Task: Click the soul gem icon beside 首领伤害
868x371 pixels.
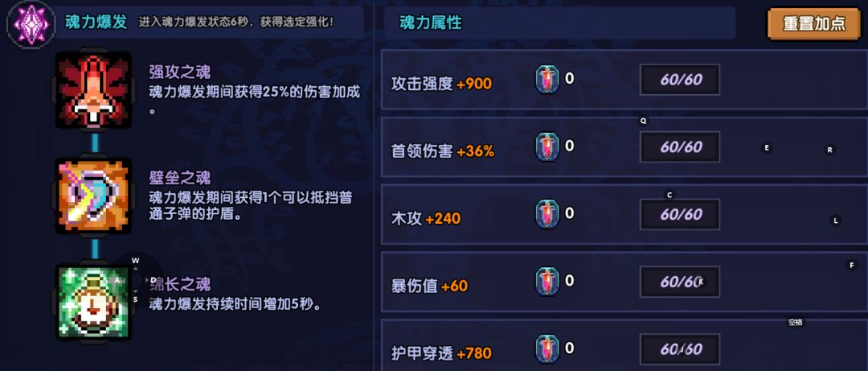Action: (x=547, y=146)
